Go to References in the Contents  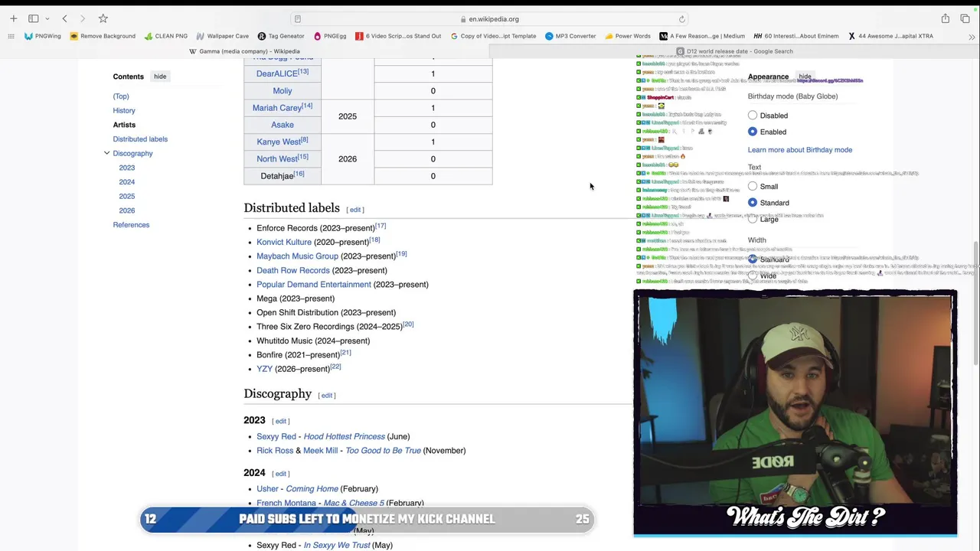click(x=131, y=225)
